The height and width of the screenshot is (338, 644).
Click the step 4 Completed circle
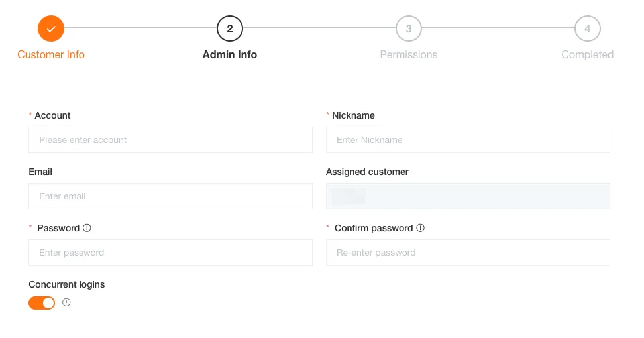(x=588, y=28)
